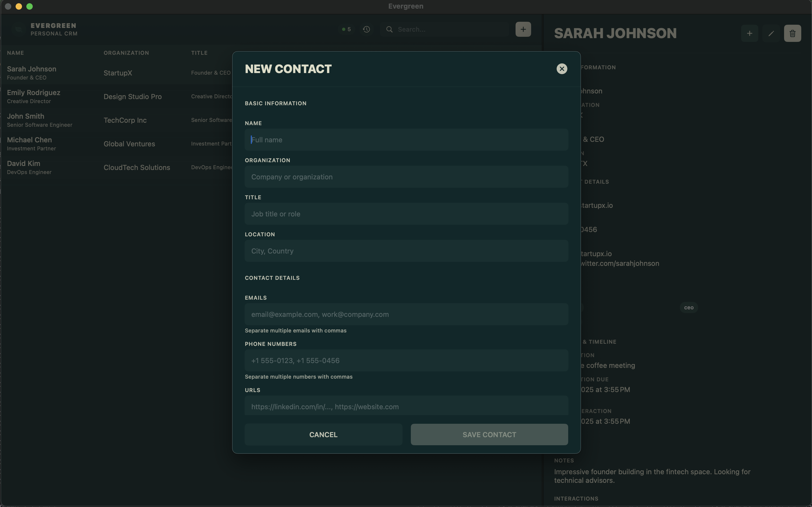Screen dimensions: 812x507
Task: Open the history clock icon
Action: click(366, 29)
